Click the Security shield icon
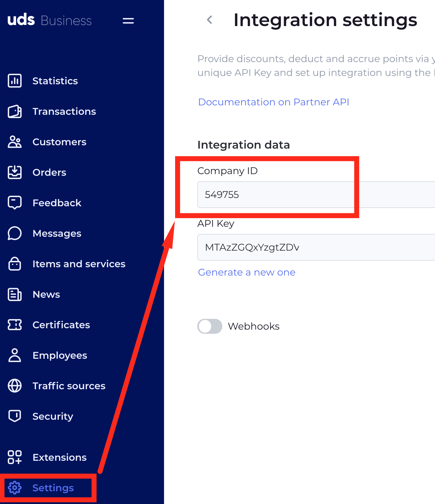This screenshot has height=504, width=435. 15,416
